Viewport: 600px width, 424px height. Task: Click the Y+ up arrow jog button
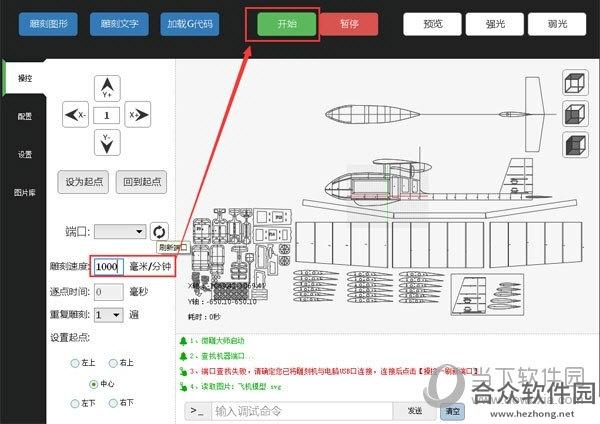coord(107,88)
